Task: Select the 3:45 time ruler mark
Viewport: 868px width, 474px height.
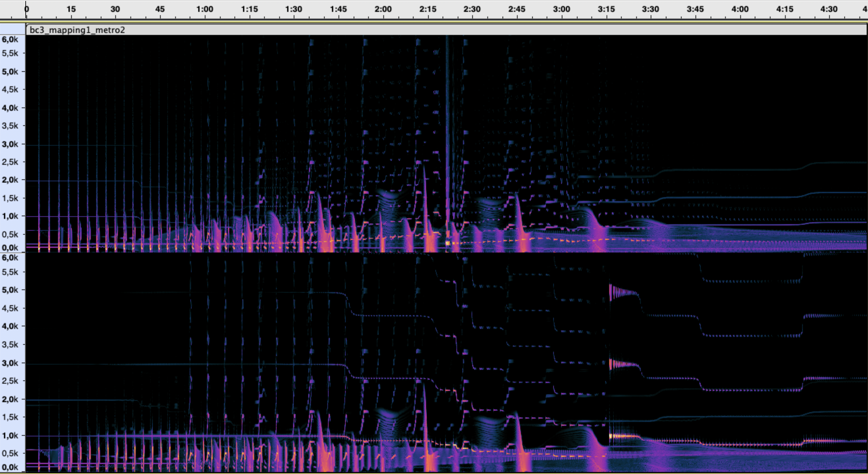Action: coord(695,9)
